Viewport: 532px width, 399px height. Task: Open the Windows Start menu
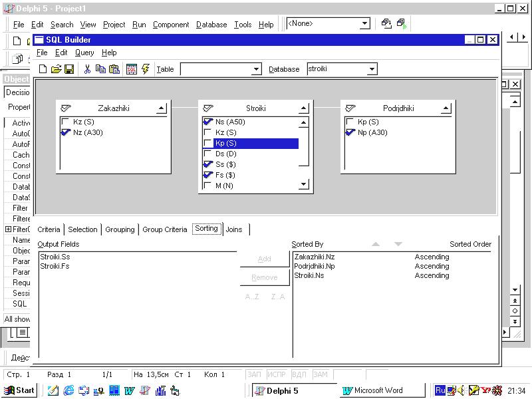pos(20,390)
